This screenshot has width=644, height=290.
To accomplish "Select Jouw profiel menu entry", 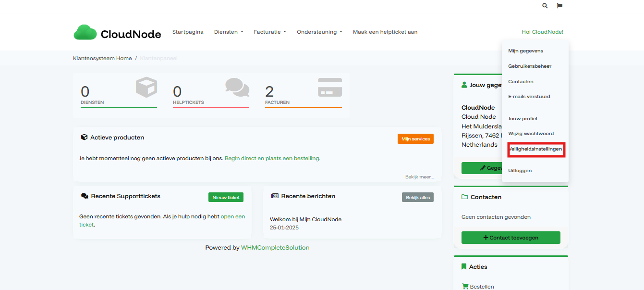I will (x=522, y=119).
